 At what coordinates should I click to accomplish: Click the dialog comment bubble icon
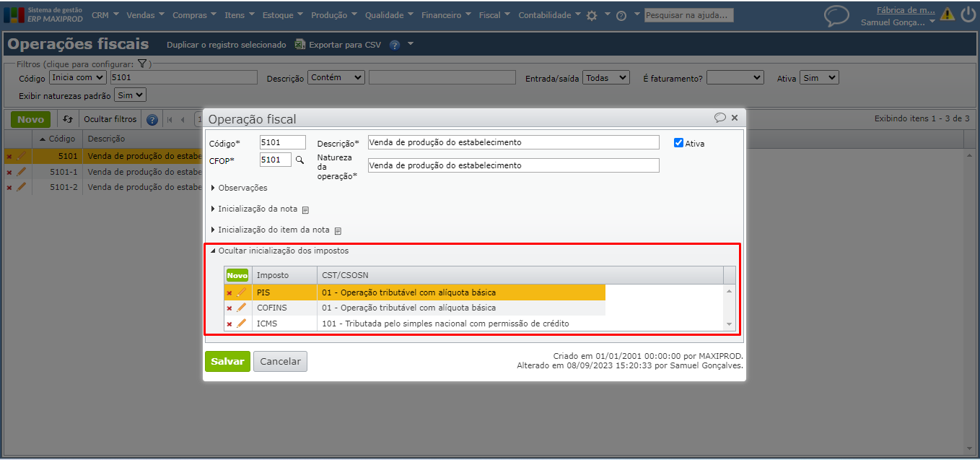pos(720,118)
